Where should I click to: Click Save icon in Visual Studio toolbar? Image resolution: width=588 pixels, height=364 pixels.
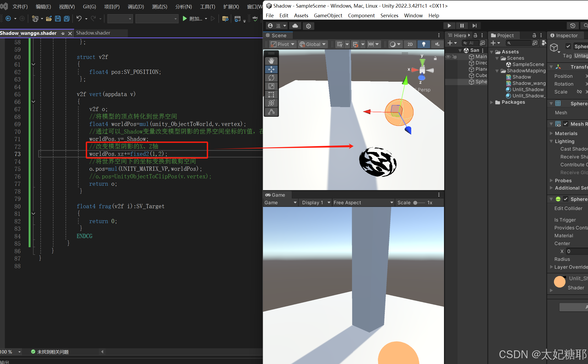58,19
